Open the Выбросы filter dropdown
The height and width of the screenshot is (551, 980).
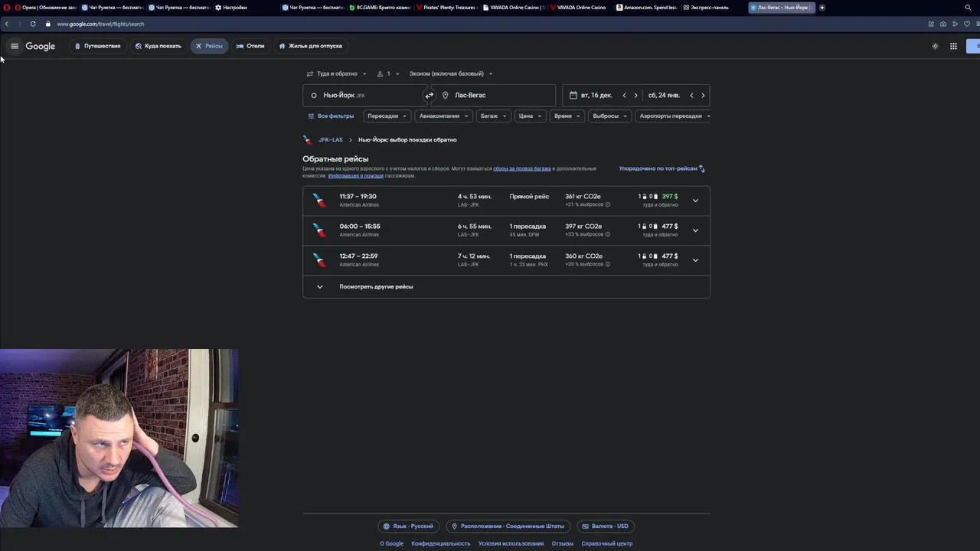(610, 116)
